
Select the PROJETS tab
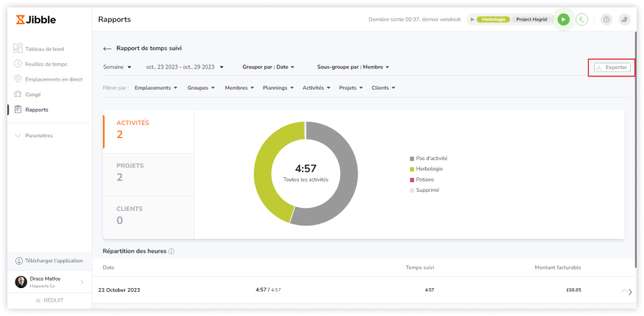tap(148, 174)
